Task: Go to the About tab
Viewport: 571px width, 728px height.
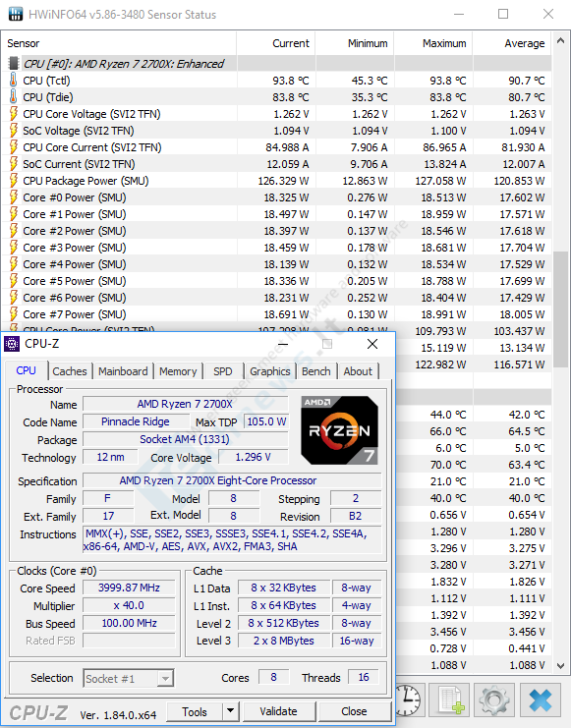Action: 358,371
